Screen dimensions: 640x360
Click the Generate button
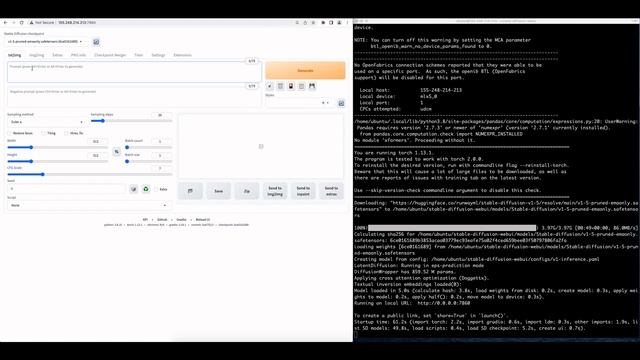tap(305, 71)
